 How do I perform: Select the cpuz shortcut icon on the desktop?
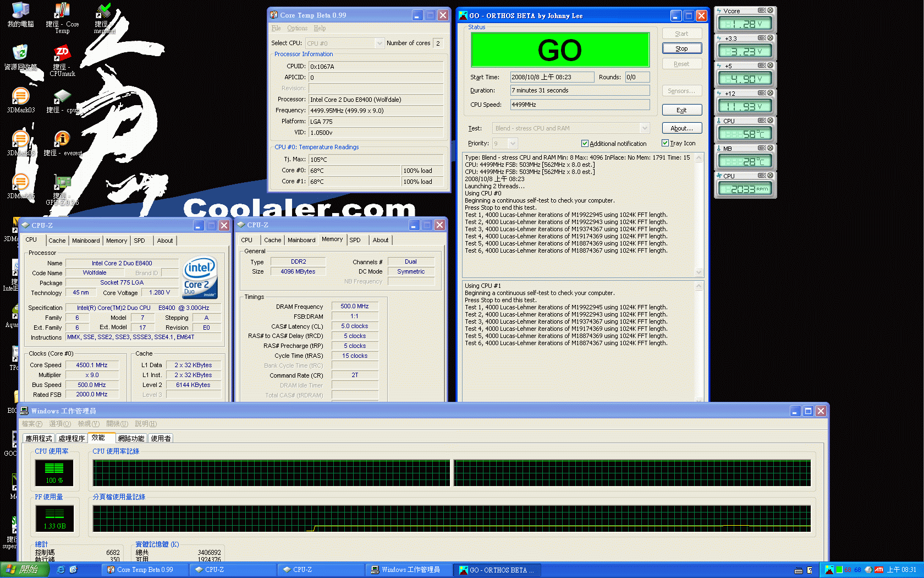point(62,101)
